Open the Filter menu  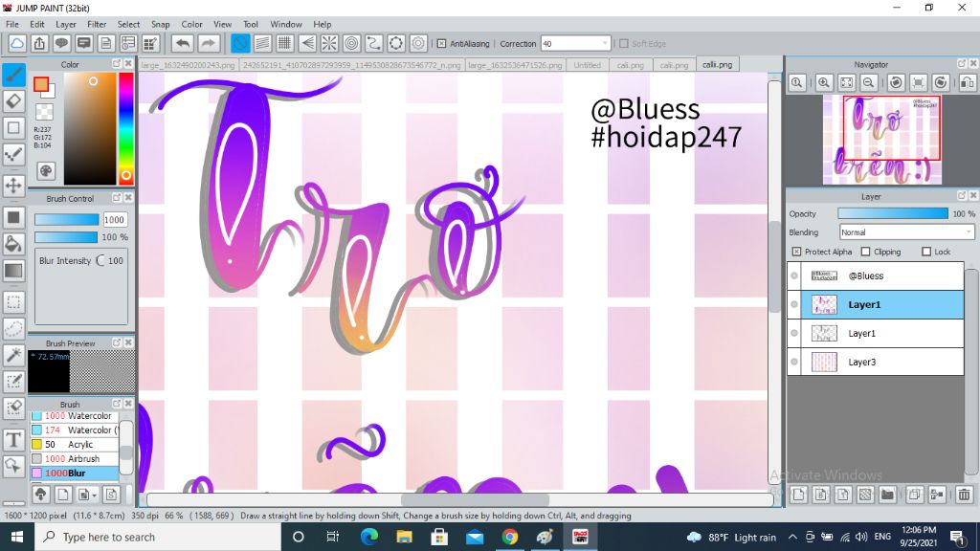click(97, 24)
